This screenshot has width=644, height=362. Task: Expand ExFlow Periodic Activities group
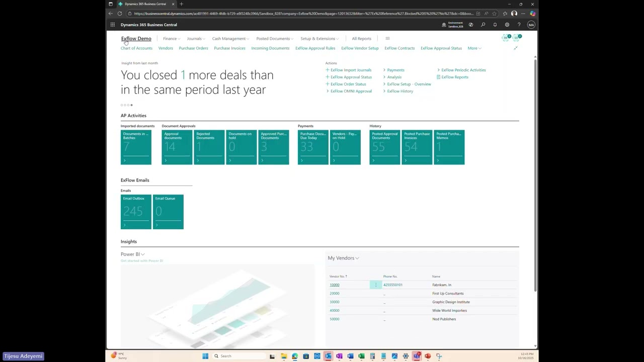click(461, 70)
